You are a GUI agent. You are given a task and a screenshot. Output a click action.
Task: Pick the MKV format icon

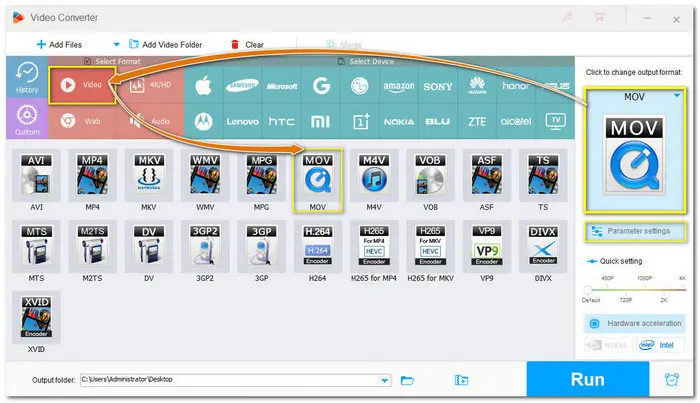point(149,175)
